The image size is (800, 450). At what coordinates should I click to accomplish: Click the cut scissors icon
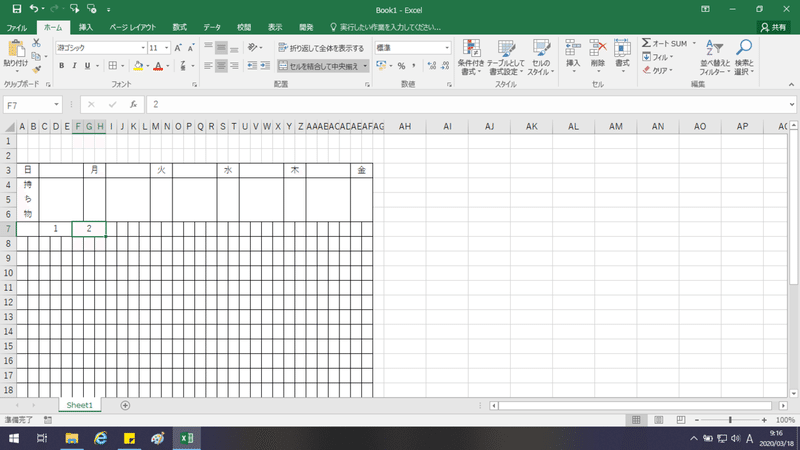(36, 43)
